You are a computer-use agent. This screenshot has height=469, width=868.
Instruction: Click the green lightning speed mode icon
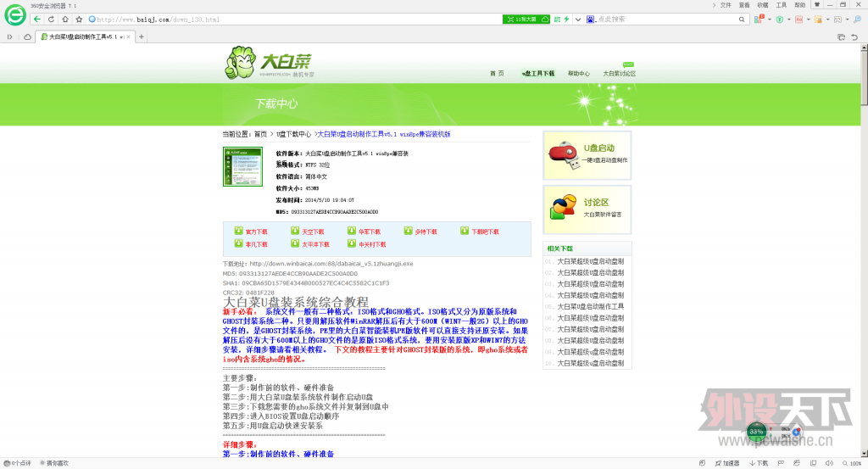tap(566, 20)
